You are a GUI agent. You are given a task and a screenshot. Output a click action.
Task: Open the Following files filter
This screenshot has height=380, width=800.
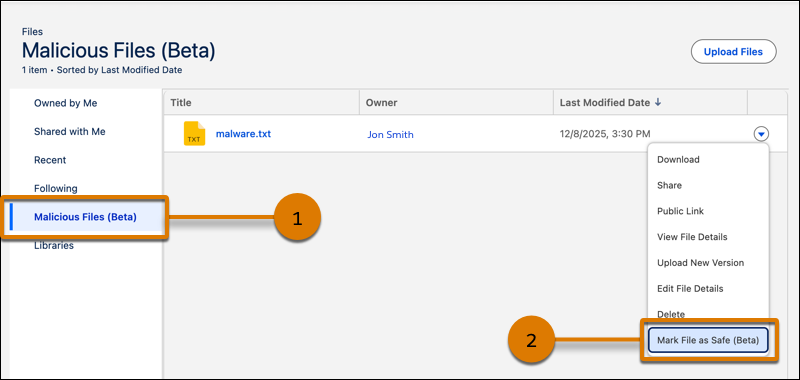[x=56, y=189]
